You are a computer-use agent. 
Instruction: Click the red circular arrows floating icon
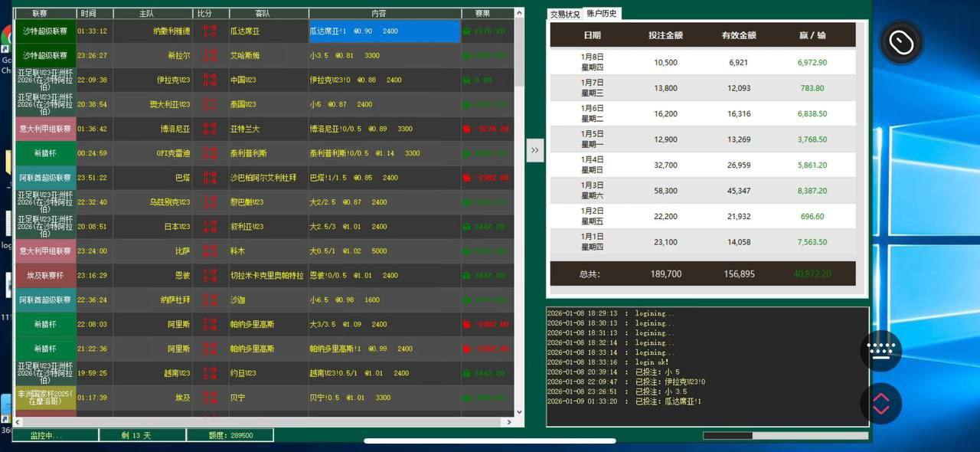click(x=880, y=404)
